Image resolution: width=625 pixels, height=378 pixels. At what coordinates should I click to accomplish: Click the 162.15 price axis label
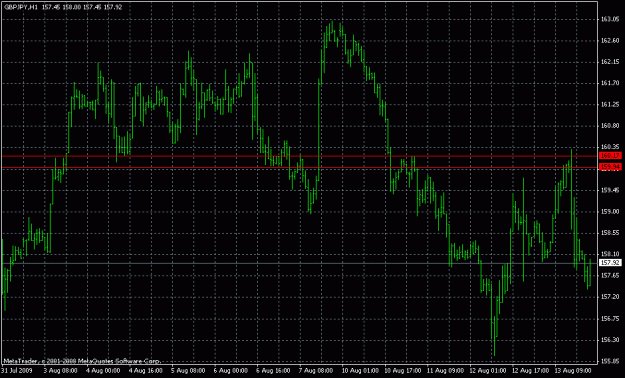[610, 62]
